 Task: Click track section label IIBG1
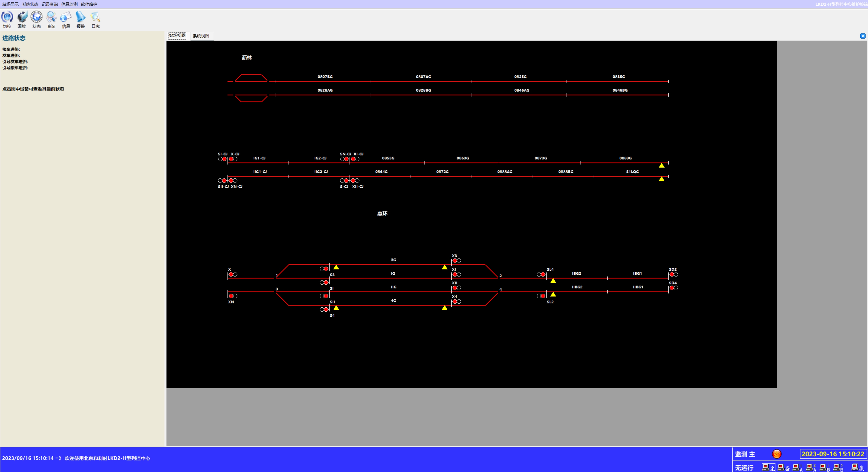pos(638,287)
